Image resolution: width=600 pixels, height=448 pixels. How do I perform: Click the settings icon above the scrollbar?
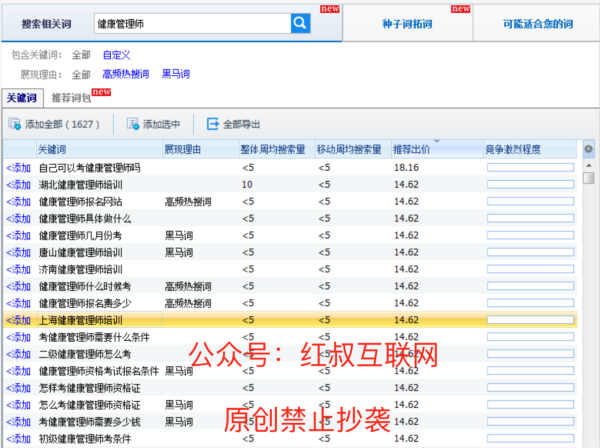[x=588, y=150]
